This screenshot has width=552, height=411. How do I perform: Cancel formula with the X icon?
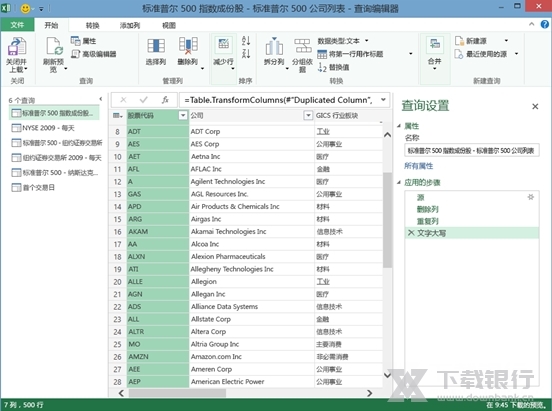coord(123,100)
